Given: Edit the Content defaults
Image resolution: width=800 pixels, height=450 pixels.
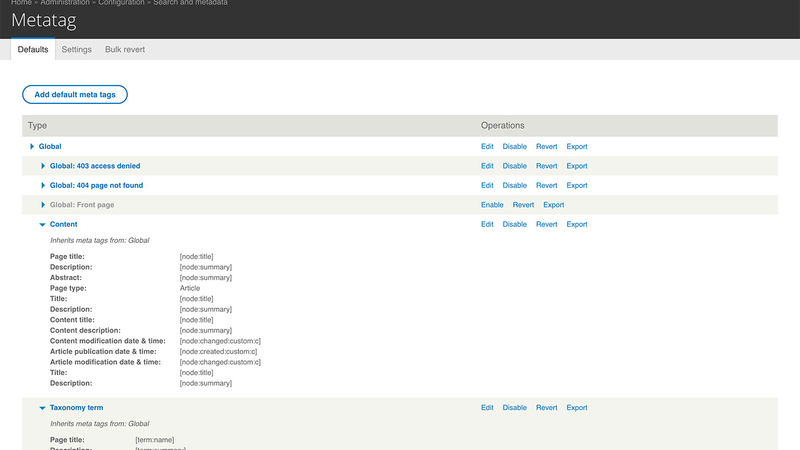Looking at the screenshot, I should pyautogui.click(x=487, y=224).
